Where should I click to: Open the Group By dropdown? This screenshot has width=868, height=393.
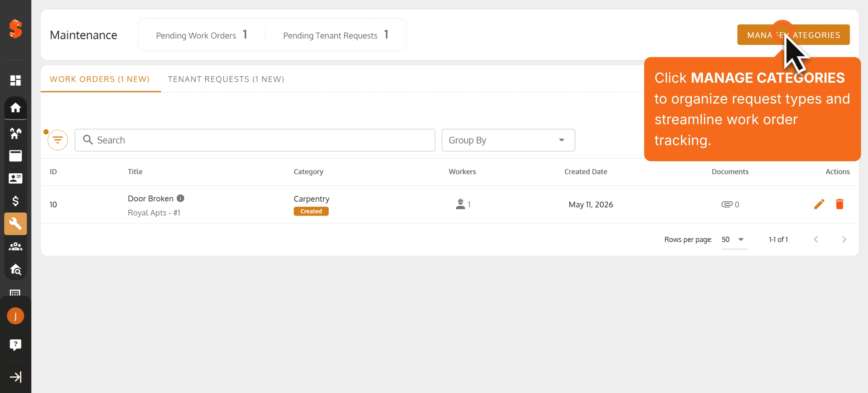tap(508, 140)
